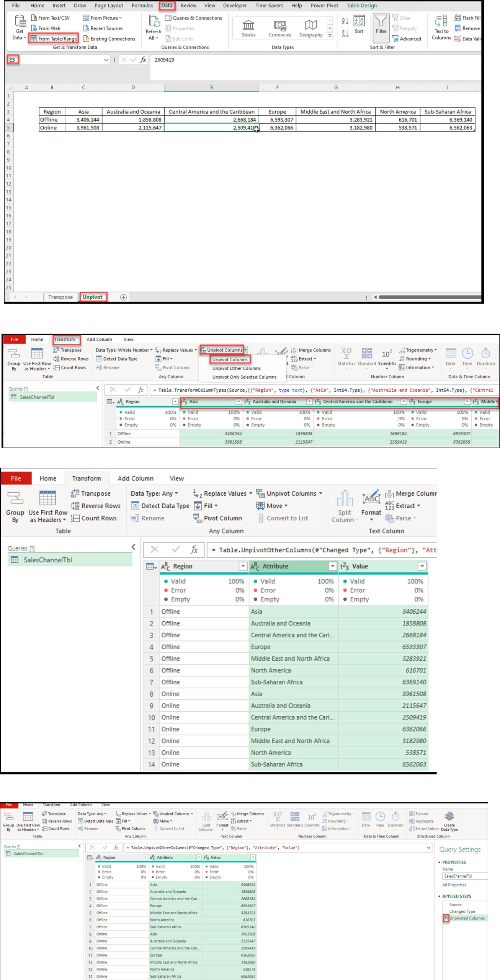The image size is (500, 980).
Task: Select the Unpivot sheet tab
Action: coord(93,297)
